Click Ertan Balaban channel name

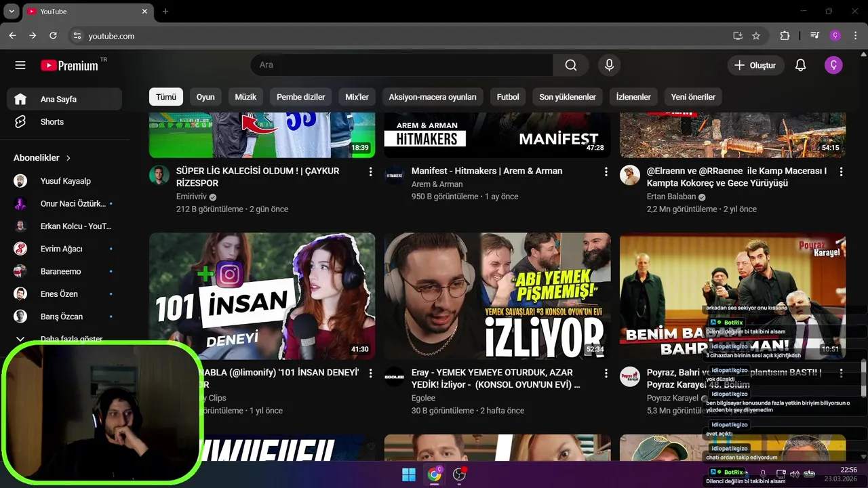click(671, 197)
